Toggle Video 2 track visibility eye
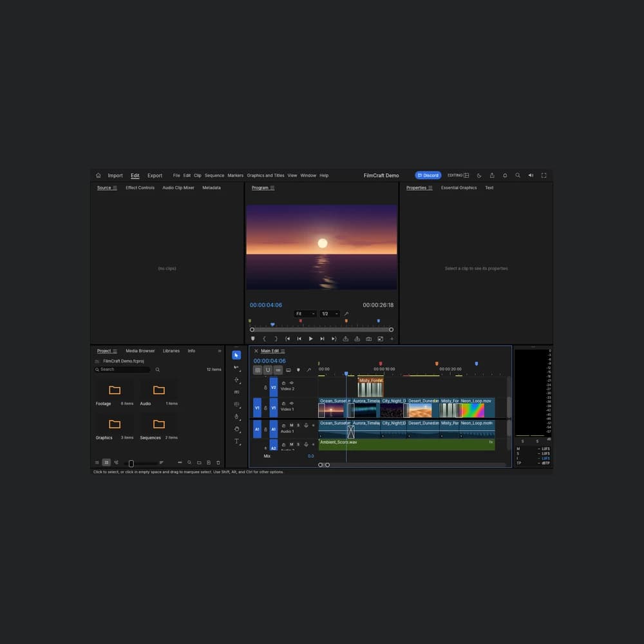The width and height of the screenshot is (644, 644). [292, 383]
